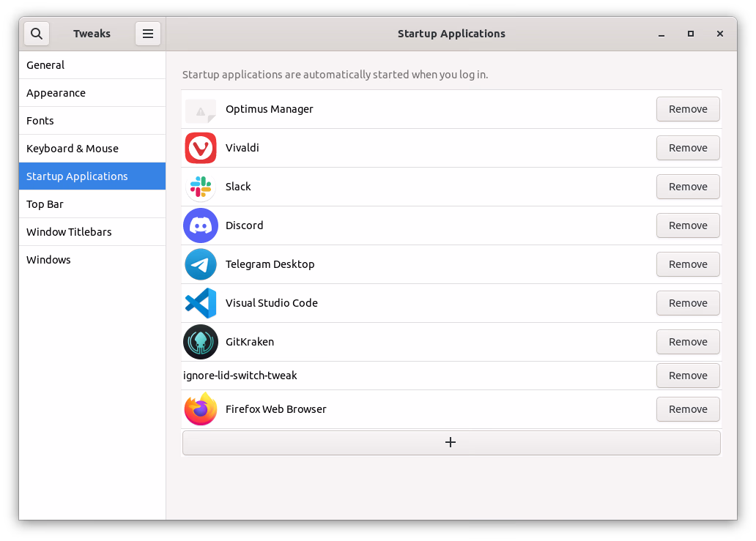This screenshot has width=756, height=541.
Task: Click the Vivaldi app icon
Action: tap(201, 148)
